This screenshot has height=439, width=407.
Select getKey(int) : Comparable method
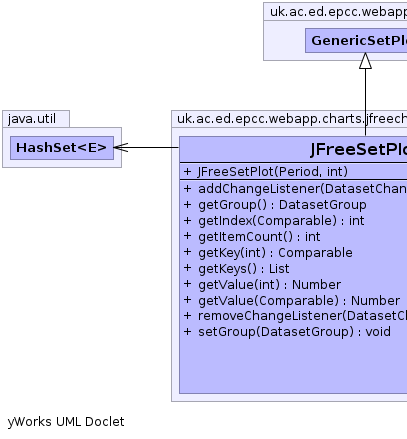(x=275, y=253)
